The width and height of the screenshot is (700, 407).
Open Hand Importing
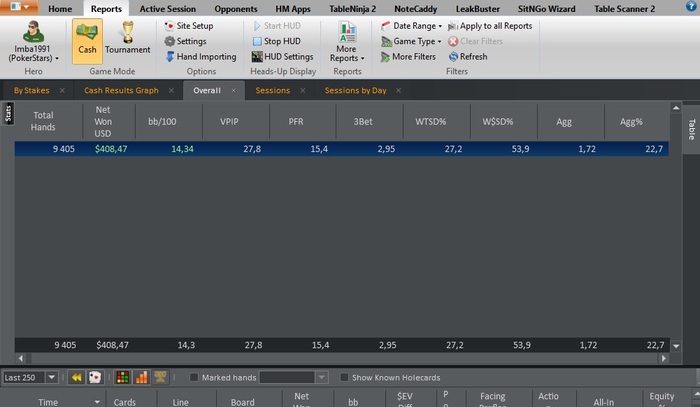click(201, 57)
